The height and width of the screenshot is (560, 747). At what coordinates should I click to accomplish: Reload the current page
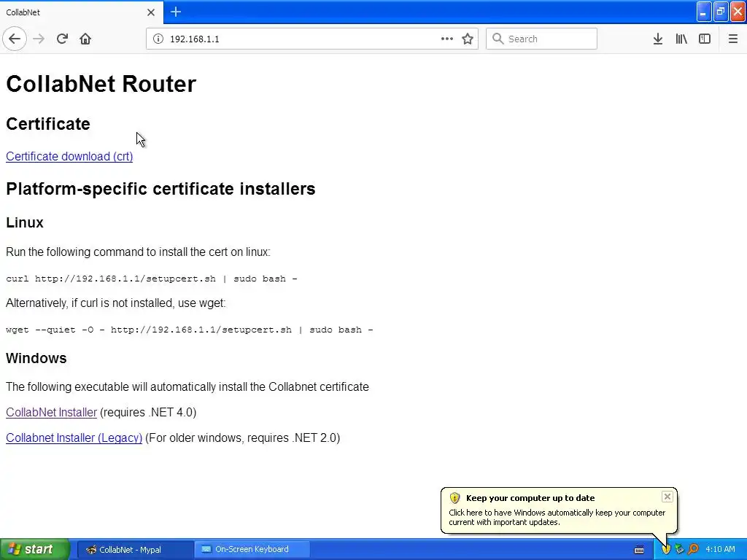62,39
